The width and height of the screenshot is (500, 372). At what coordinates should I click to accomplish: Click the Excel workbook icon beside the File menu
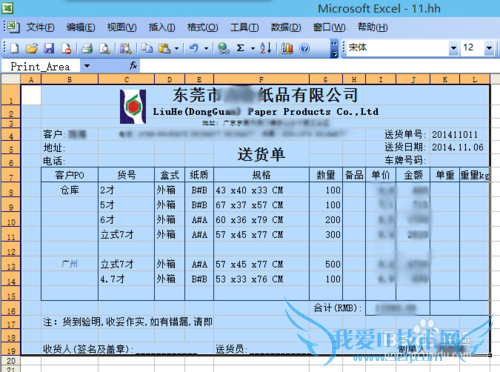[x=13, y=27]
